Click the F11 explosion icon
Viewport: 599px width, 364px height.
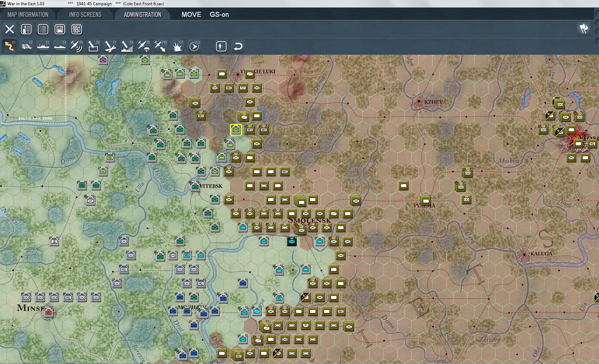177,46
